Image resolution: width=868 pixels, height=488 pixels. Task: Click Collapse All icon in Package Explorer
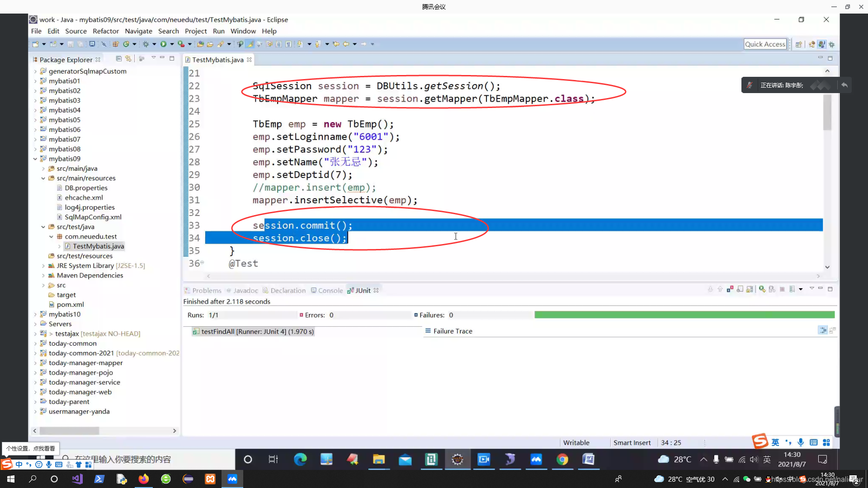click(118, 59)
